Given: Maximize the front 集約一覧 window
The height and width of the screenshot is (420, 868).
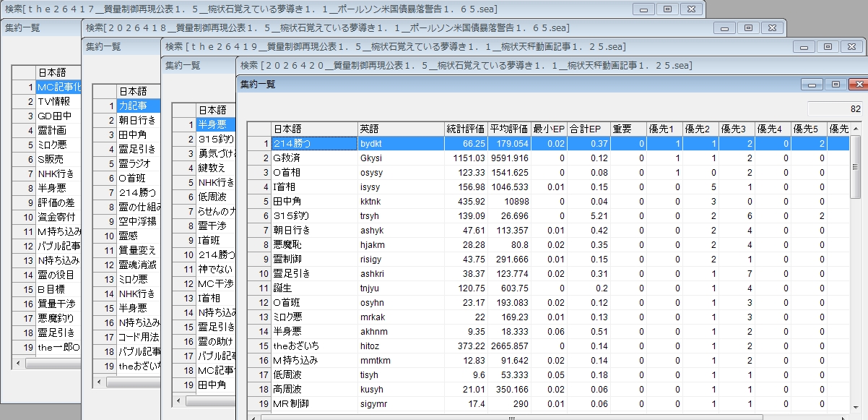Looking at the screenshot, I should click(835, 85).
